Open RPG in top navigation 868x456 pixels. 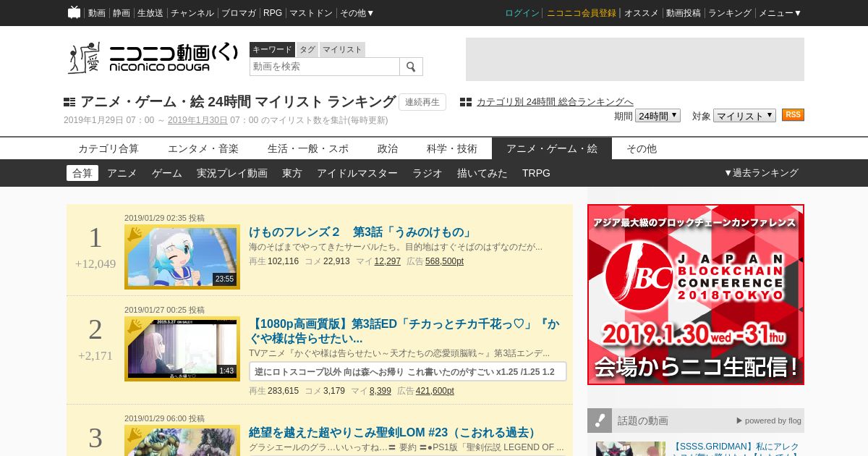[273, 13]
